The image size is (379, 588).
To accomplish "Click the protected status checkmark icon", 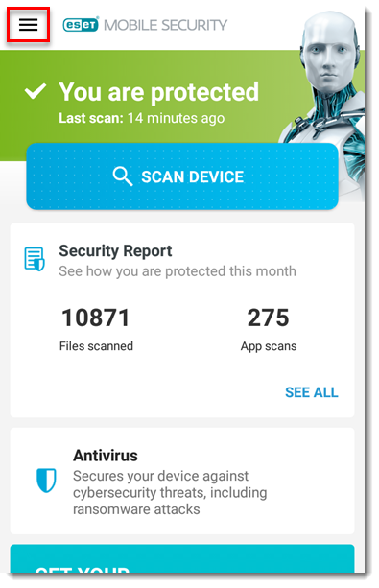I will click(x=36, y=91).
